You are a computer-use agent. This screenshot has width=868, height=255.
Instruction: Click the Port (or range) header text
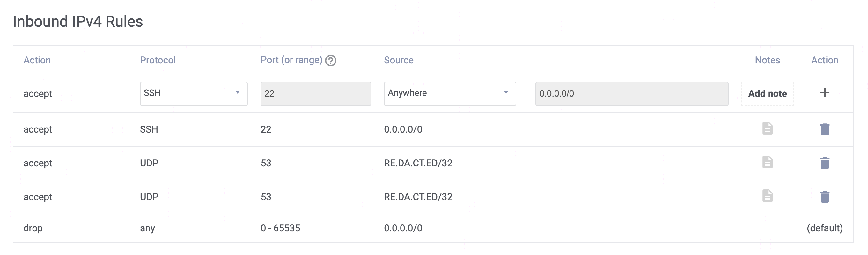coord(291,60)
